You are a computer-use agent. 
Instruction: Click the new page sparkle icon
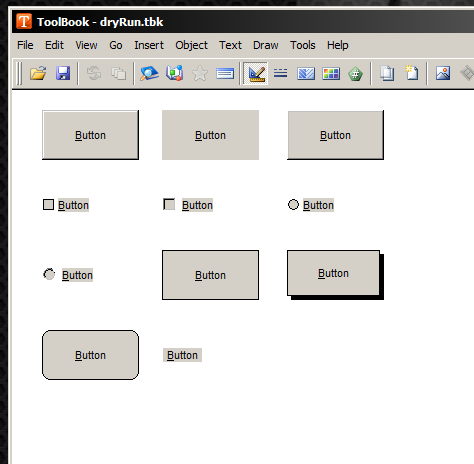pos(412,73)
